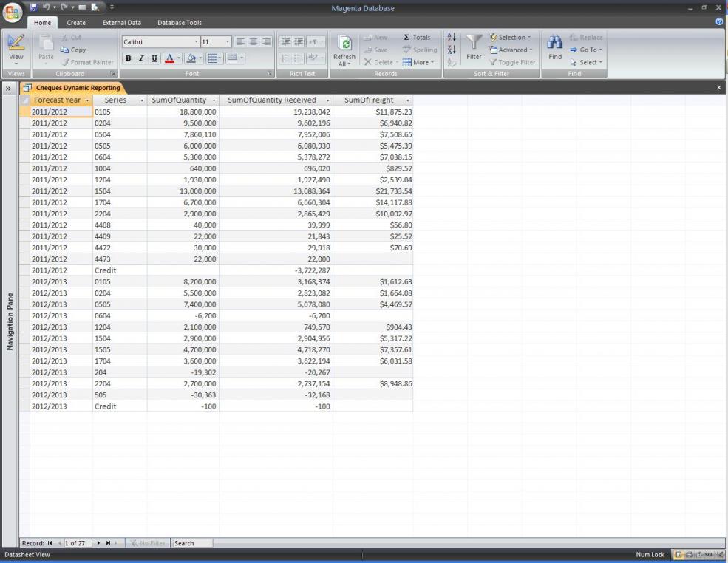The width and height of the screenshot is (728, 563).
Task: Open the Advanced filter dropdown
Action: point(511,50)
